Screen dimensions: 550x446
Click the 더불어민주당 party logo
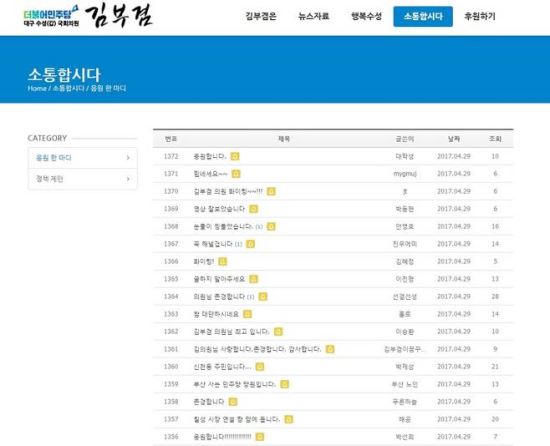coord(51,16)
